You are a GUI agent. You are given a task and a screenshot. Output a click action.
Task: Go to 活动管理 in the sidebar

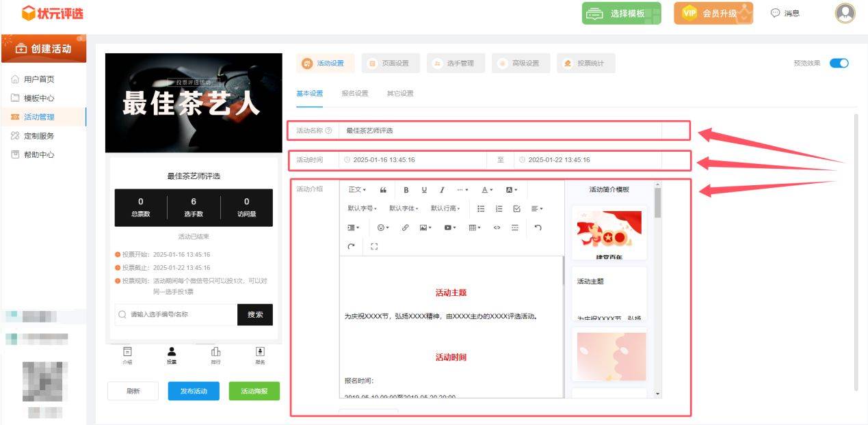pos(39,117)
